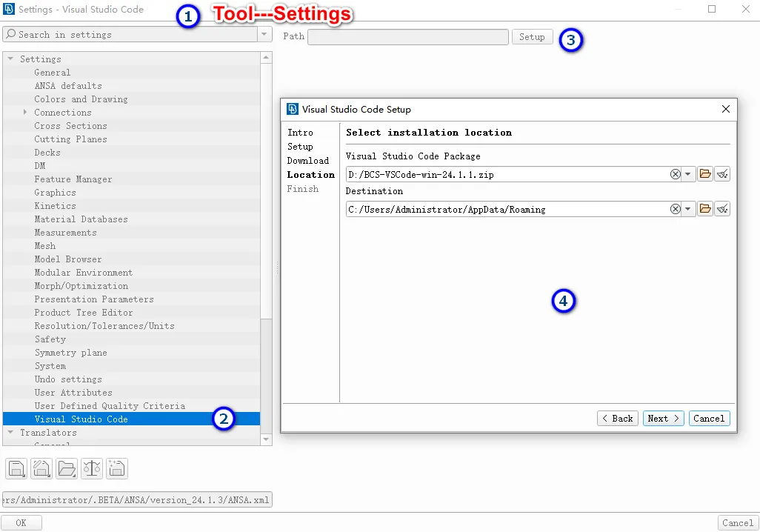This screenshot has width=760, height=532.
Task: Select the Location wizard step
Action: (310, 175)
